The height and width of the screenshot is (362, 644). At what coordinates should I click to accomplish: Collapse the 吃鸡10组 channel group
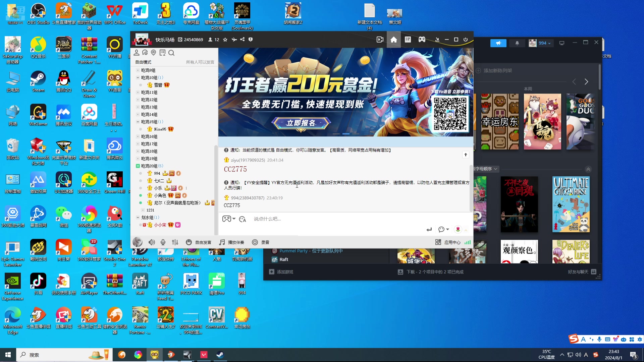[x=138, y=77]
